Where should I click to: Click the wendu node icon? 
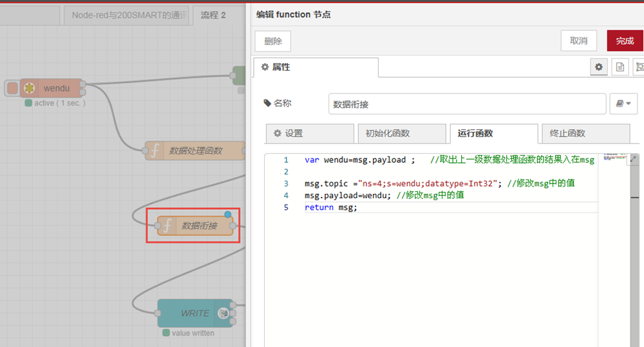pos(29,88)
